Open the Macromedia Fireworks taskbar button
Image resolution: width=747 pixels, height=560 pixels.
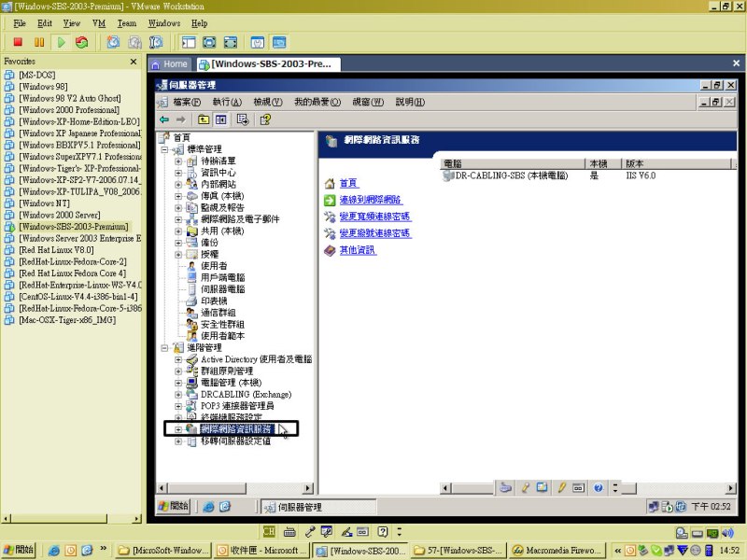[x=557, y=551]
